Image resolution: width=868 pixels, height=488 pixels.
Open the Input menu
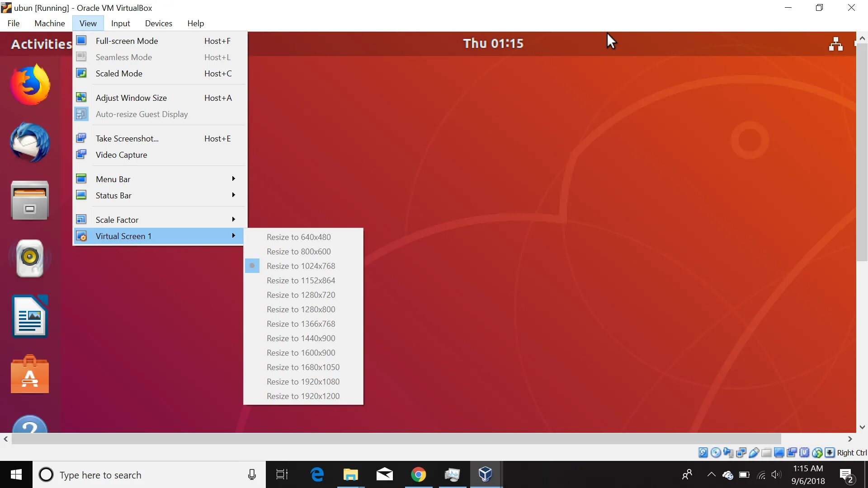pos(121,23)
